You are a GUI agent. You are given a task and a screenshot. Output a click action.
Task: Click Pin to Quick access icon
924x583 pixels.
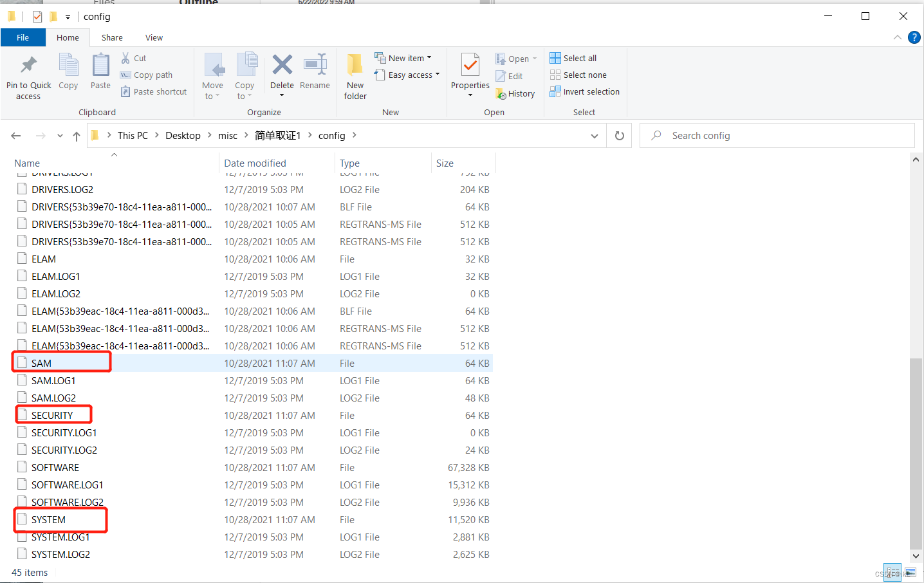[x=28, y=65]
